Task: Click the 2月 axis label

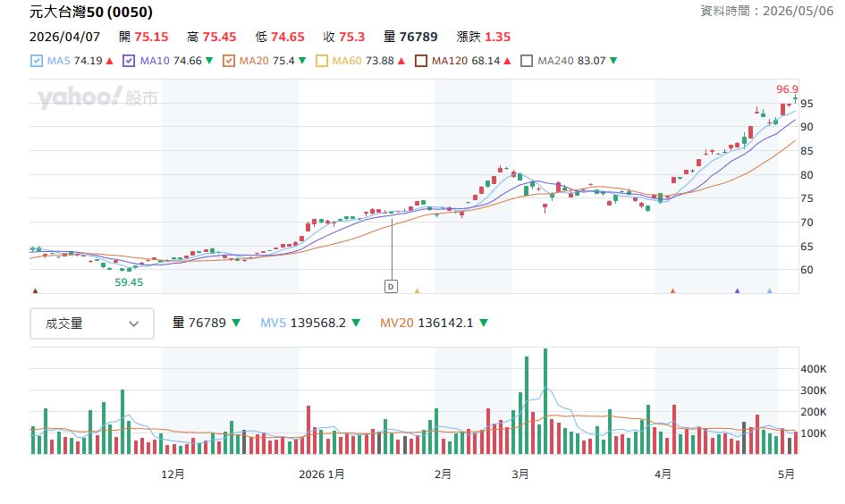Action: pyautogui.click(x=443, y=475)
